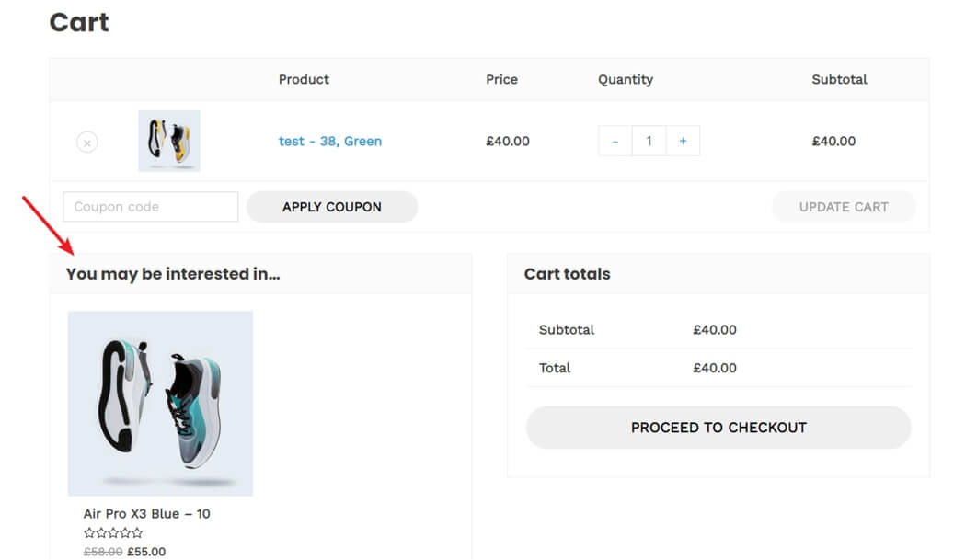Image resolution: width=977 pixels, height=560 pixels.
Task: Click the star rating under Air Pro X3
Action: point(113,532)
